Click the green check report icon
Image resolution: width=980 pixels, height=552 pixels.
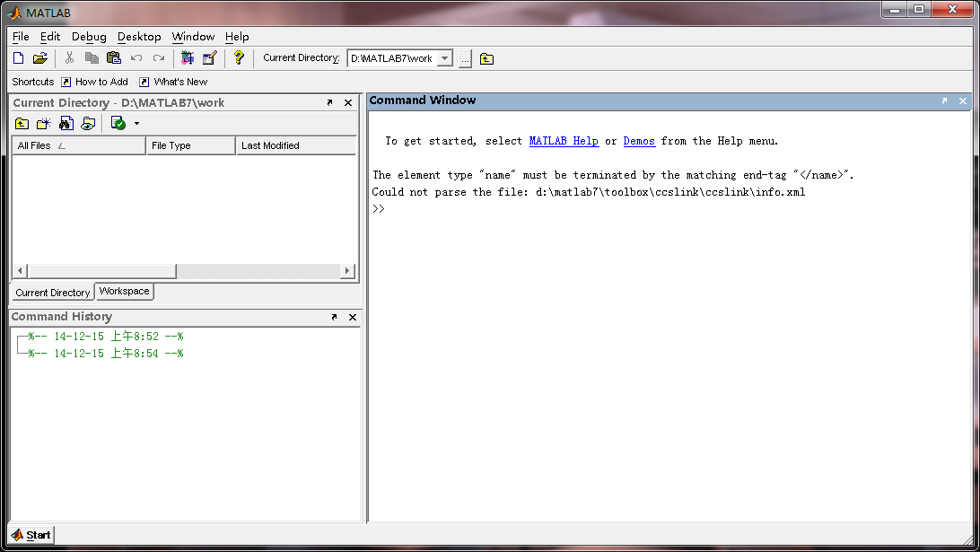point(118,123)
